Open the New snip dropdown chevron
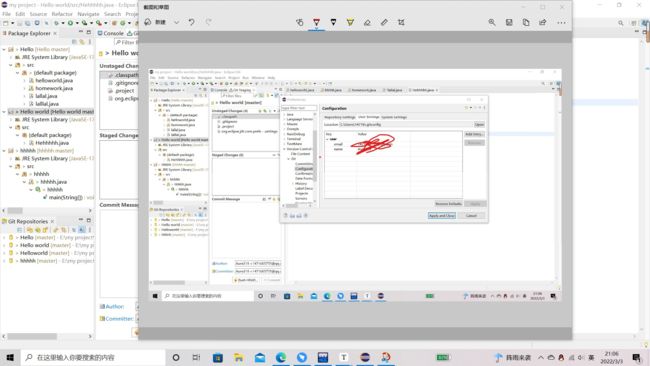Viewport: 650px width, 366px height. (177, 22)
